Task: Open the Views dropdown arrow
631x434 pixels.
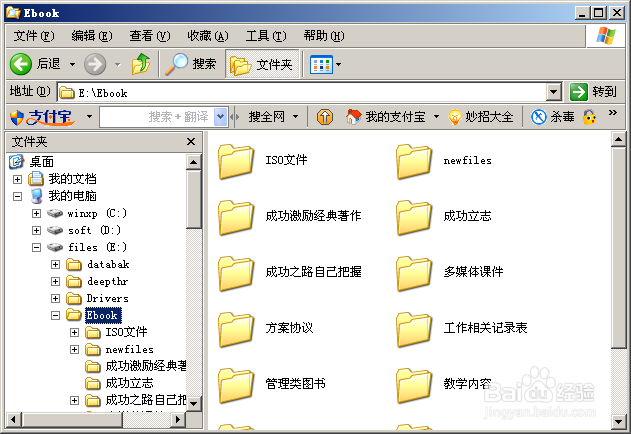Action: point(338,64)
